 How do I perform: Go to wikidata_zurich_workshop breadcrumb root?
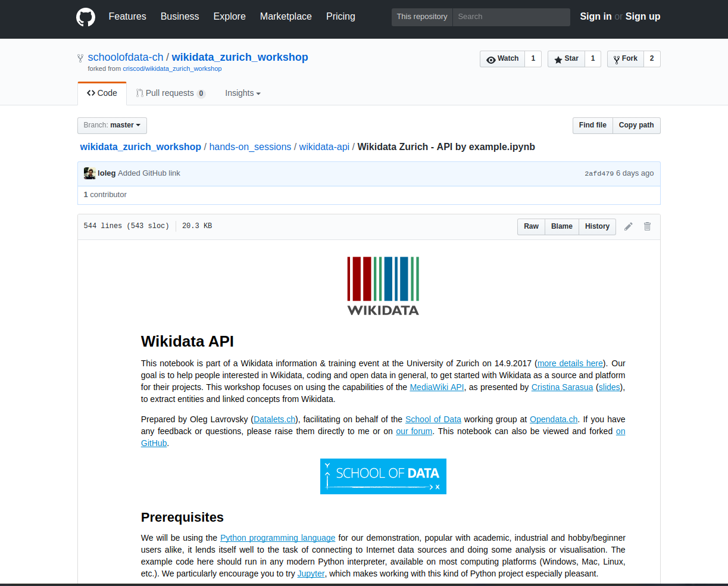point(140,147)
